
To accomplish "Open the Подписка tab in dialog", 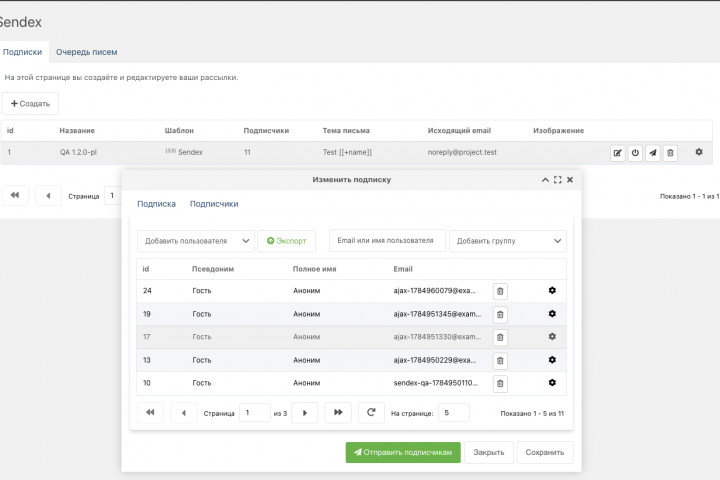I will point(157,204).
